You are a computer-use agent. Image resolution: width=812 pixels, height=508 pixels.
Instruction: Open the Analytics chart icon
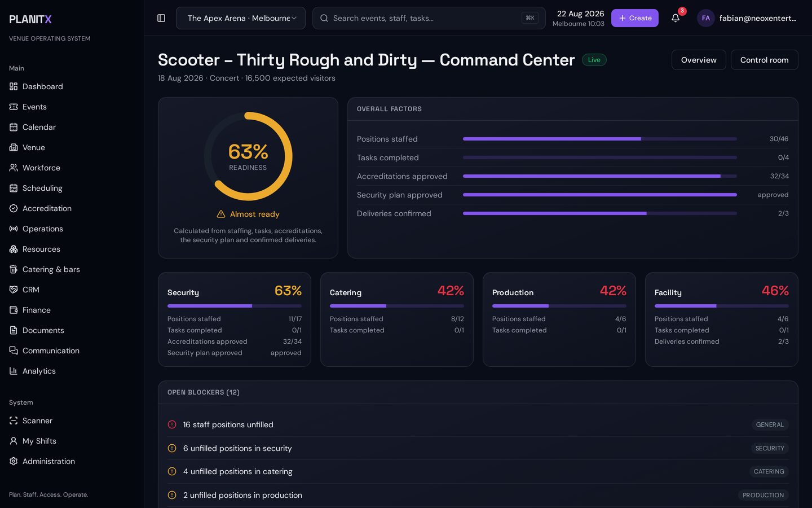pyautogui.click(x=14, y=371)
